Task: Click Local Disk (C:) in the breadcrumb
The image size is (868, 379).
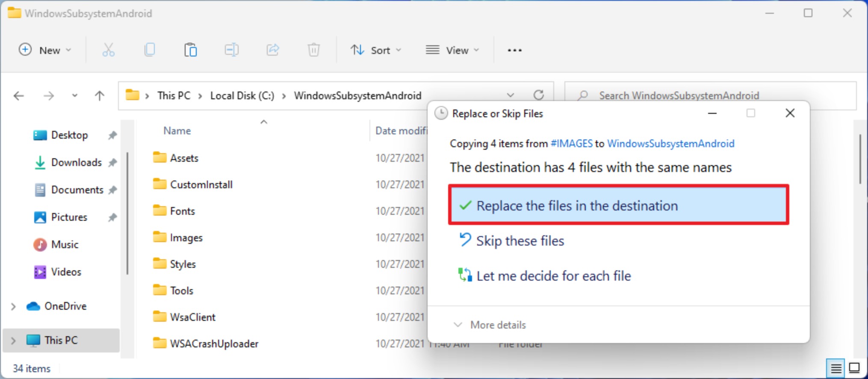Action: click(x=242, y=95)
